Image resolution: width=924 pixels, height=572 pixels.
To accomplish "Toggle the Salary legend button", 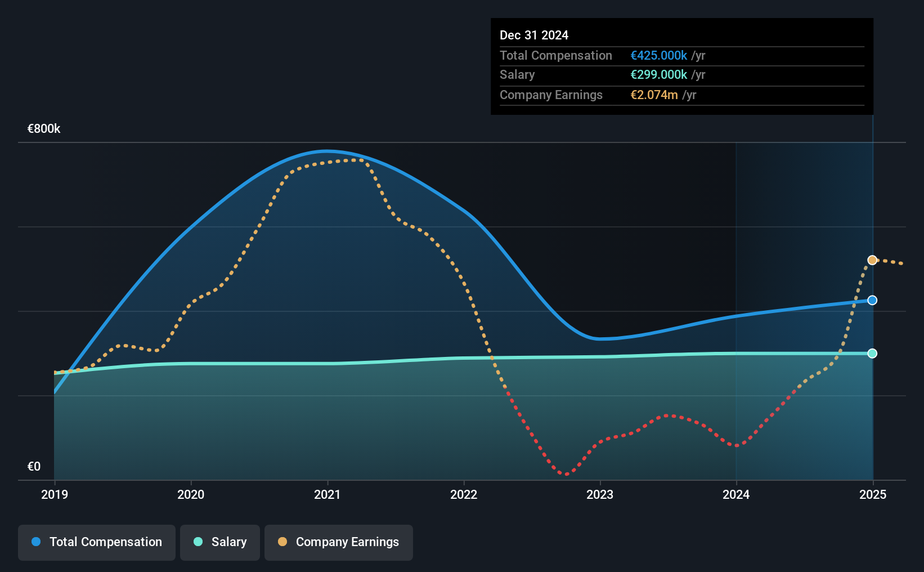I will coord(220,543).
